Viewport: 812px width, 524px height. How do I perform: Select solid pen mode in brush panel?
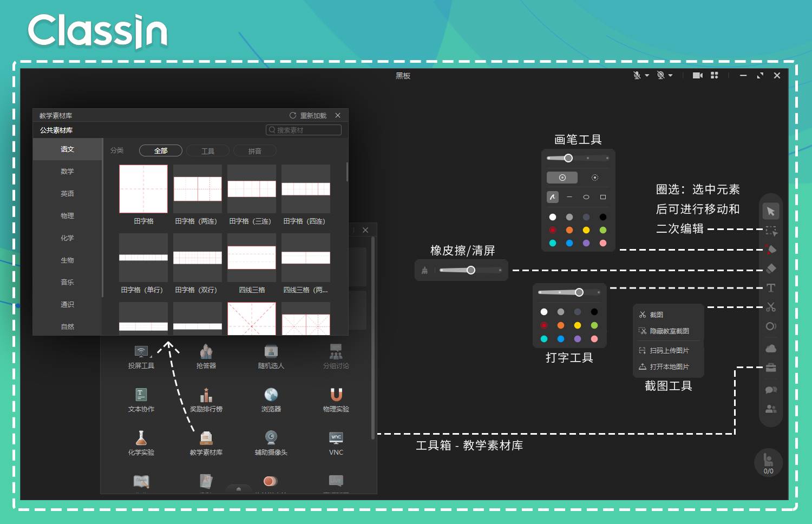coord(562,178)
